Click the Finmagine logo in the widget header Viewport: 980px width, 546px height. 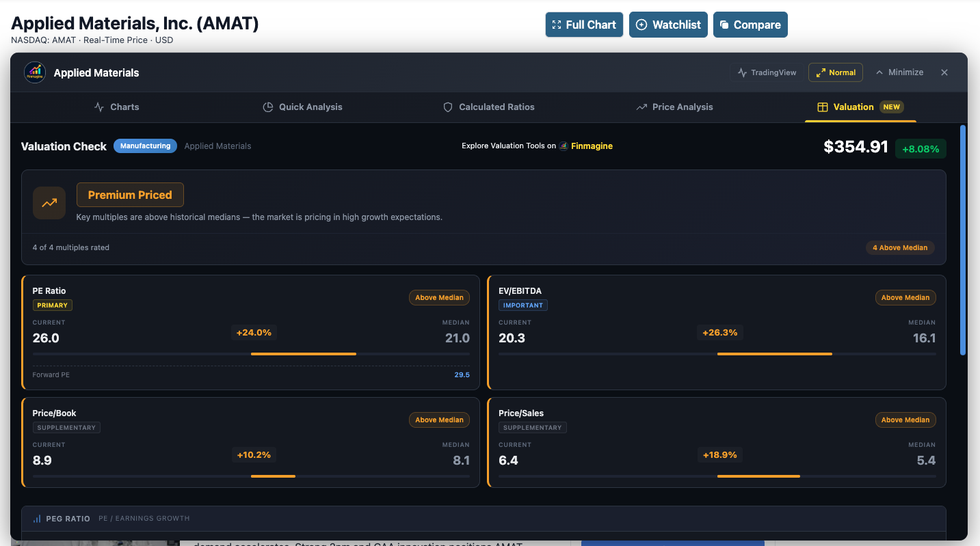click(35, 72)
